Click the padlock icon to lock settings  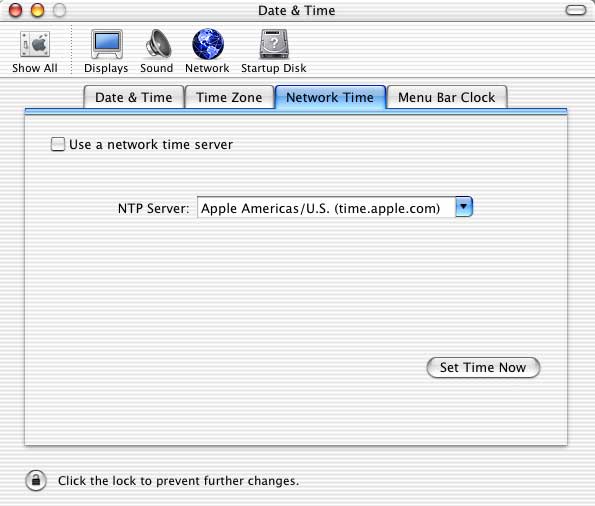pyautogui.click(x=36, y=481)
